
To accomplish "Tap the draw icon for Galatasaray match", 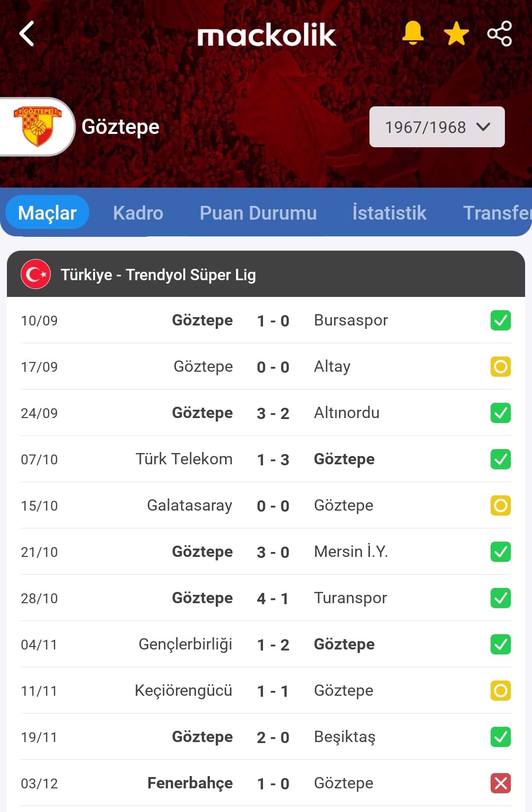I will pos(500,506).
